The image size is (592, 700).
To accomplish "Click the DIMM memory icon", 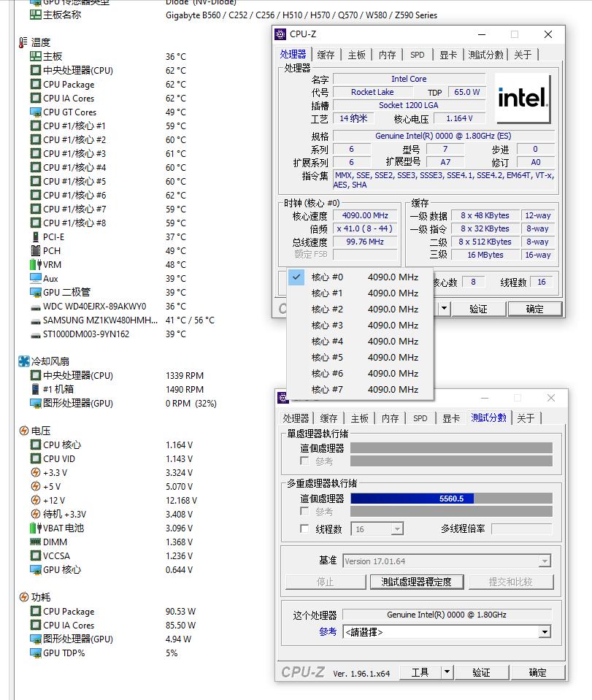I will [x=36, y=542].
